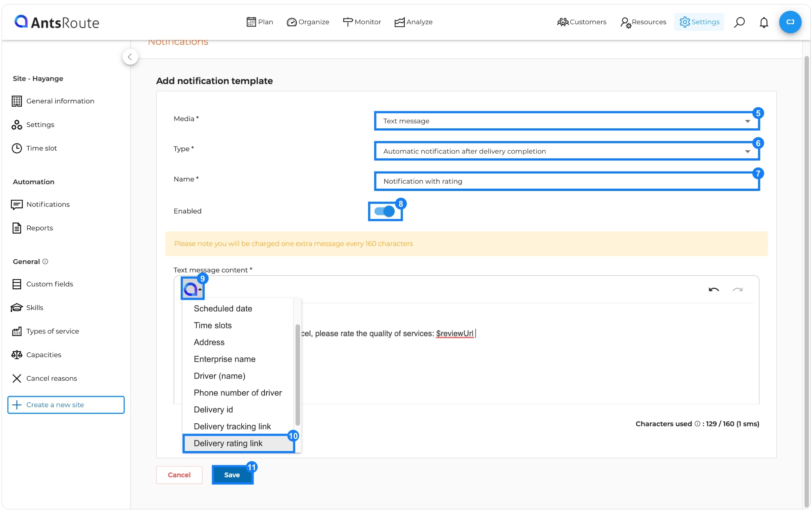The width and height of the screenshot is (812, 513).
Task: Open Reports under Automation
Action: click(x=39, y=228)
